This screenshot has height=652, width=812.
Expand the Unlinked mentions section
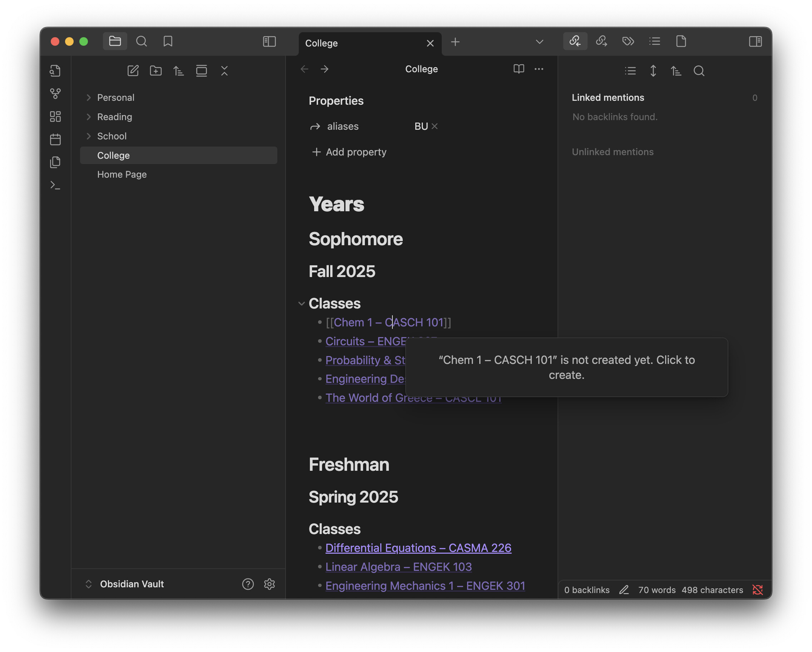[612, 152]
